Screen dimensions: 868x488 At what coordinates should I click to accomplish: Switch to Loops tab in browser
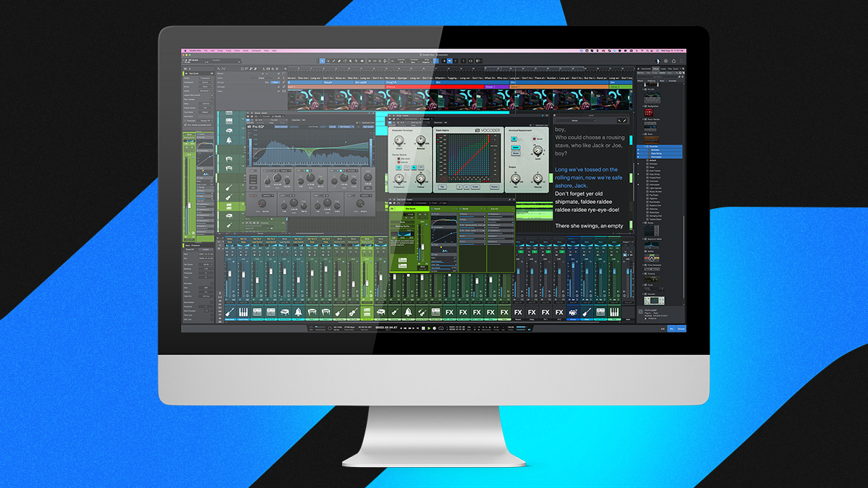[x=663, y=69]
